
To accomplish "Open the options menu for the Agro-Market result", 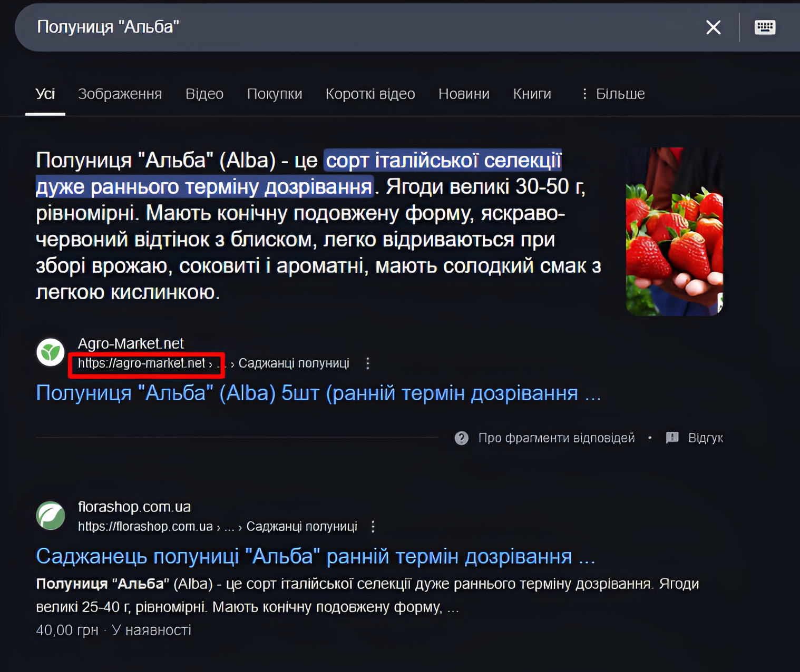I will pos(368,363).
